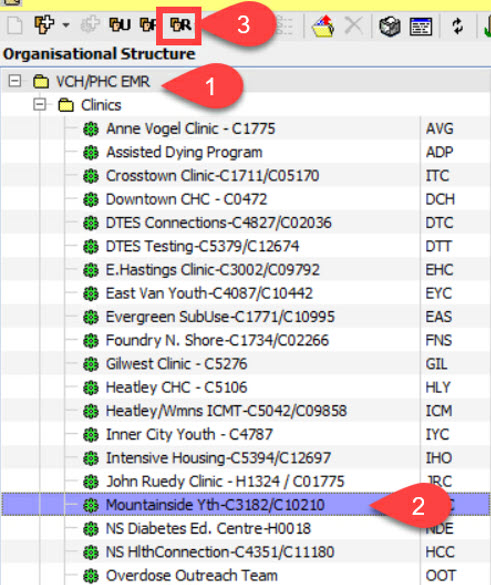The height and width of the screenshot is (585, 491).
Task: Click the 'U' toolbar icon
Action: [x=120, y=25]
